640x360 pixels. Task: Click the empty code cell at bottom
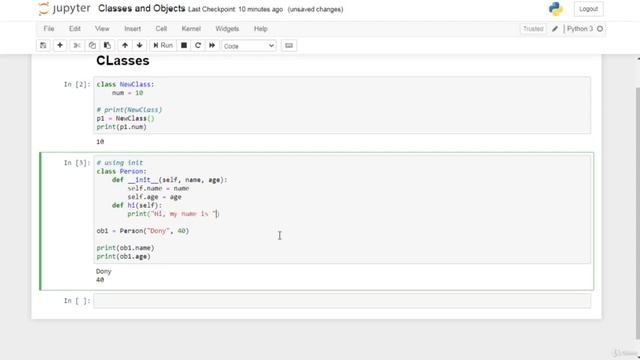(x=342, y=301)
